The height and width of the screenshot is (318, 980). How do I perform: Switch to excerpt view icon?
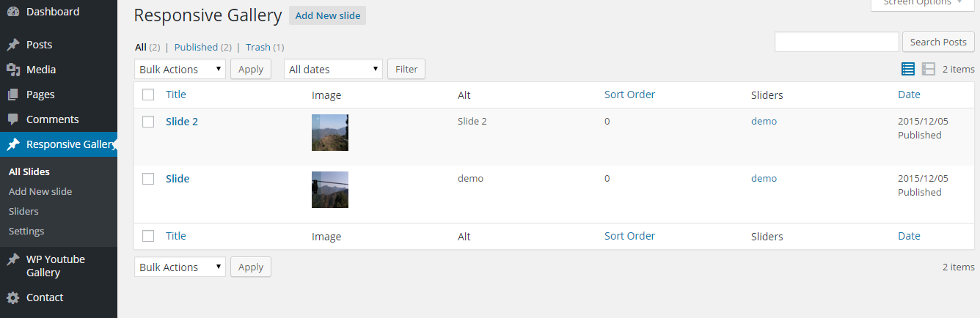click(x=929, y=69)
